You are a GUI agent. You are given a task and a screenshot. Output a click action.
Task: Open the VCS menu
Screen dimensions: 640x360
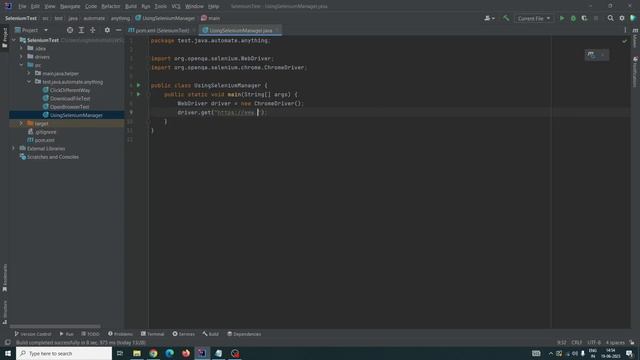click(x=176, y=6)
